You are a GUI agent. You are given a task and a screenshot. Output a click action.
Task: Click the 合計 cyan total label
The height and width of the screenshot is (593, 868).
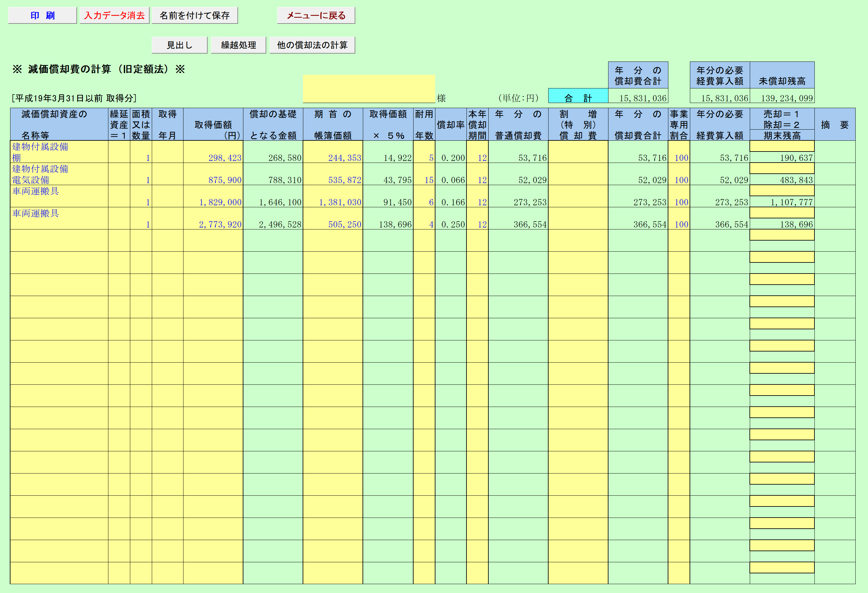click(578, 96)
